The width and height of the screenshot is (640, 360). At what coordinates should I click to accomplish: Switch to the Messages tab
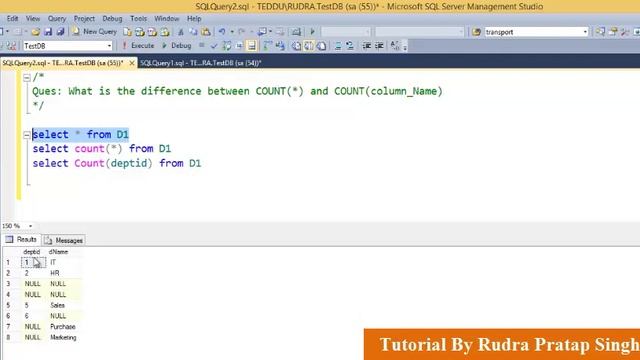tap(64, 240)
